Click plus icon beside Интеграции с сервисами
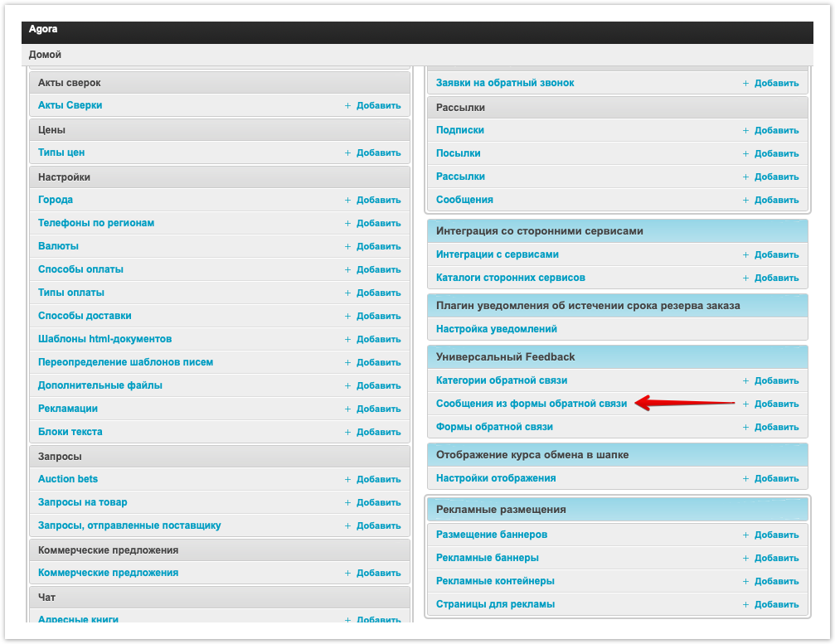 (x=745, y=255)
